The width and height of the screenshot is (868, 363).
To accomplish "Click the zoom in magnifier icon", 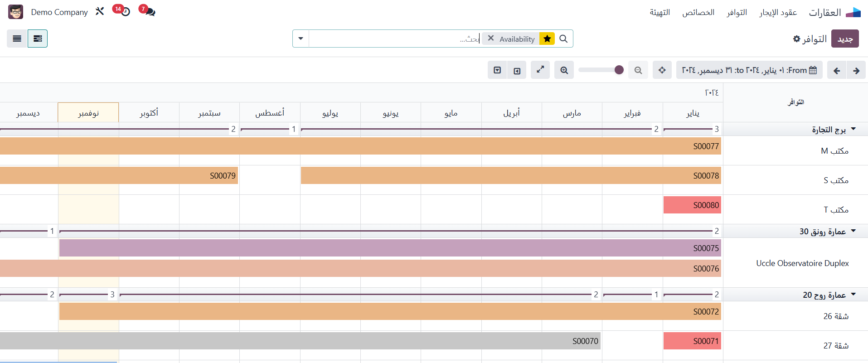I will (x=564, y=70).
